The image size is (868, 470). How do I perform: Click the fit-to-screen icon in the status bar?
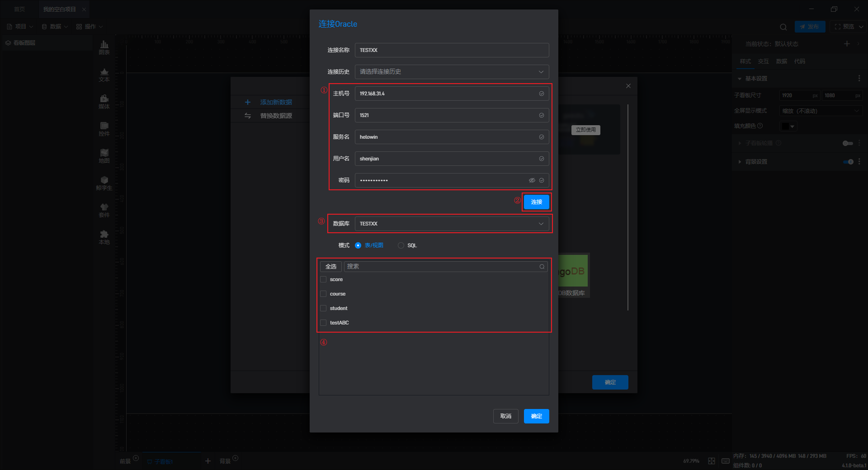(x=712, y=461)
